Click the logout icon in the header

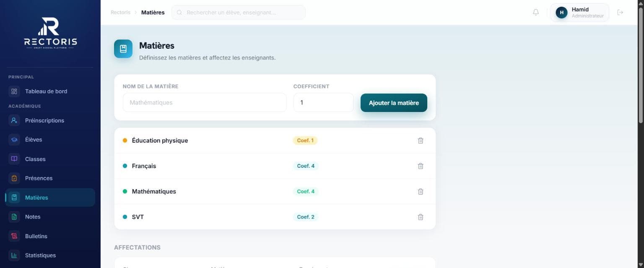click(x=620, y=13)
